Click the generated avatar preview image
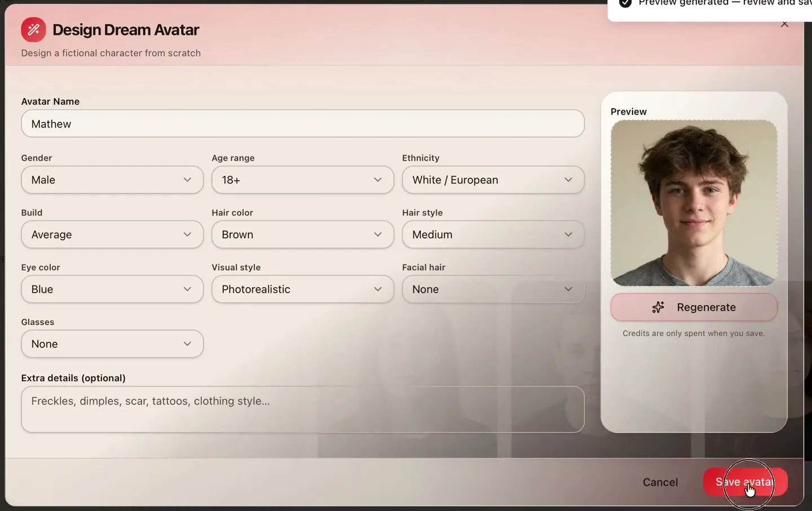812x511 pixels. pyautogui.click(x=694, y=202)
